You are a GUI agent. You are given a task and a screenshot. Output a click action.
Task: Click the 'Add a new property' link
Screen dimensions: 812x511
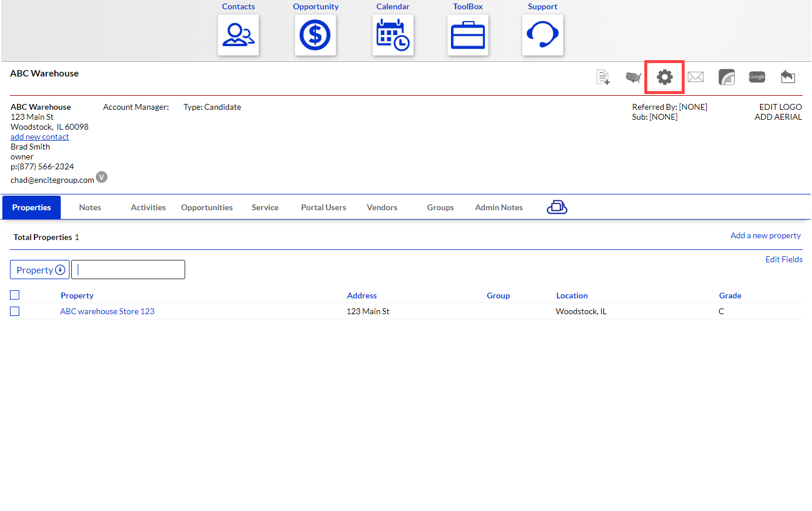tap(765, 235)
